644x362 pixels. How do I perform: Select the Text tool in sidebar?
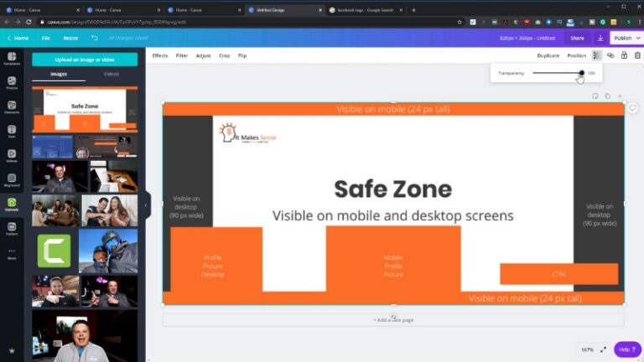click(12, 132)
